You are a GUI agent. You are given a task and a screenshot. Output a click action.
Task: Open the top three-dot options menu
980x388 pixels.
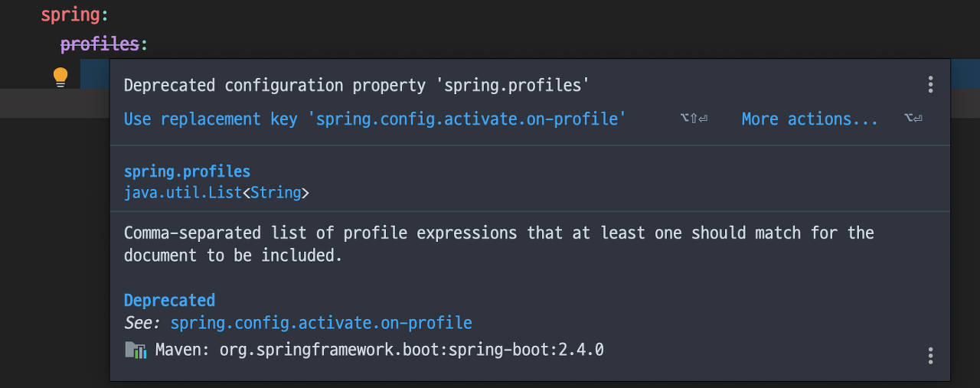[x=930, y=84]
